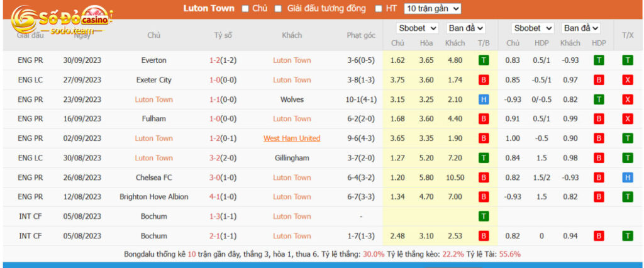This screenshot has width=644, height=268.
Task: Click T/B badge in Bochum 1-3 row
Action: 484,216
